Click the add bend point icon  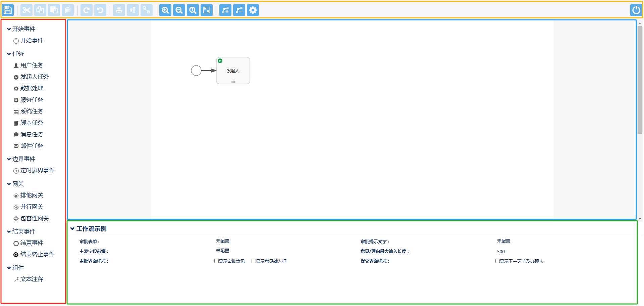pyautogui.click(x=225, y=10)
